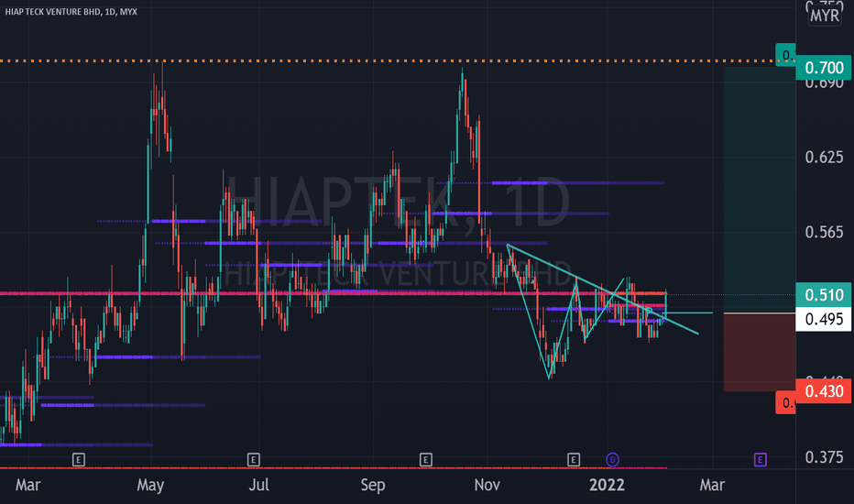Click the Nov label on the time axis
This screenshot has width=854, height=504.
click(x=487, y=485)
